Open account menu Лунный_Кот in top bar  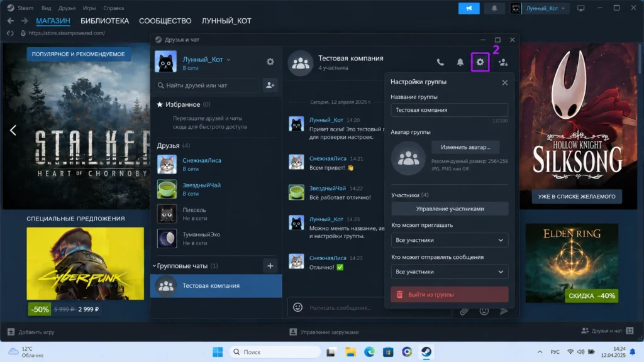(539, 8)
